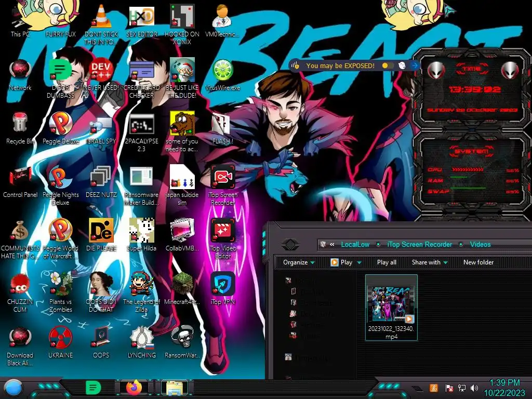Open the Share with dropdown
Image resolution: width=532 pixels, height=399 pixels.
(x=430, y=262)
